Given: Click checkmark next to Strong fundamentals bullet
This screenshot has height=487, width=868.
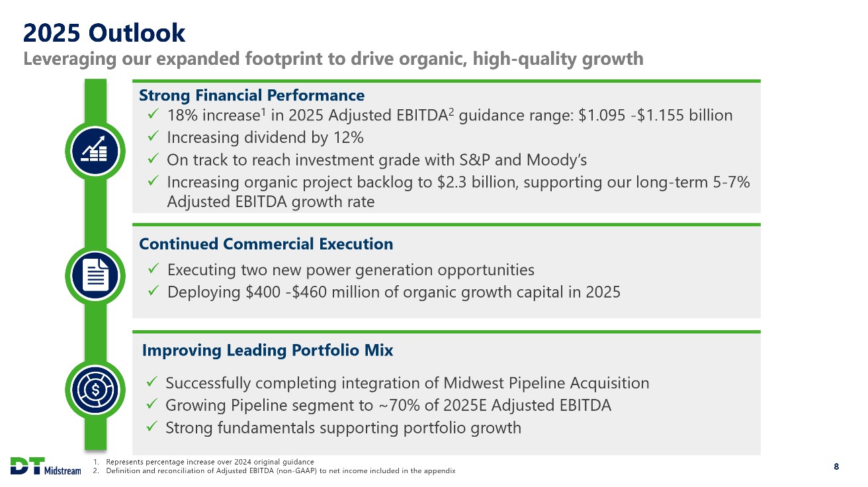Looking at the screenshot, I should (x=152, y=427).
